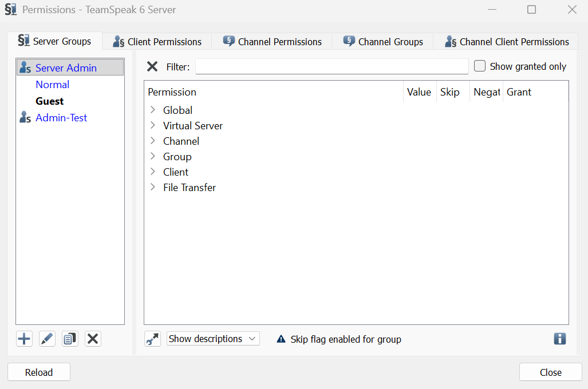Image resolution: width=588 pixels, height=389 pixels.
Task: Click the Global category label
Action: pos(177,110)
